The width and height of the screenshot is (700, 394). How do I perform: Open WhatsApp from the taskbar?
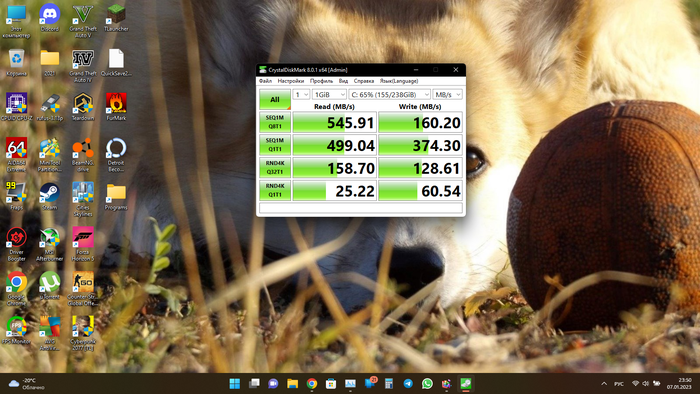[x=427, y=383]
